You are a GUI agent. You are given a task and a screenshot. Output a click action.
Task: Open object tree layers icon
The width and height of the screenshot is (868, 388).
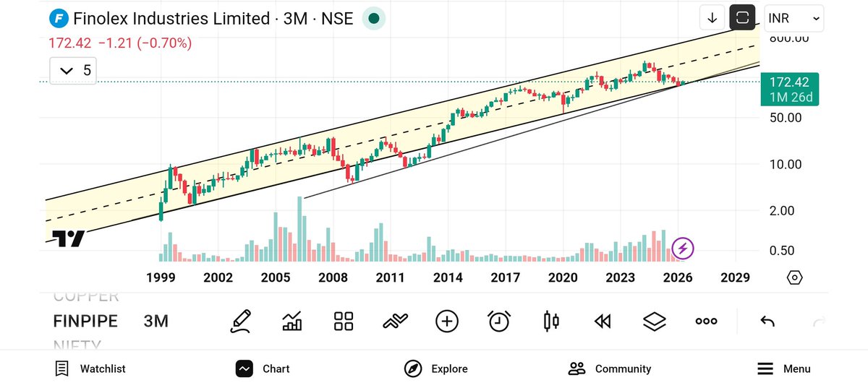point(654,322)
